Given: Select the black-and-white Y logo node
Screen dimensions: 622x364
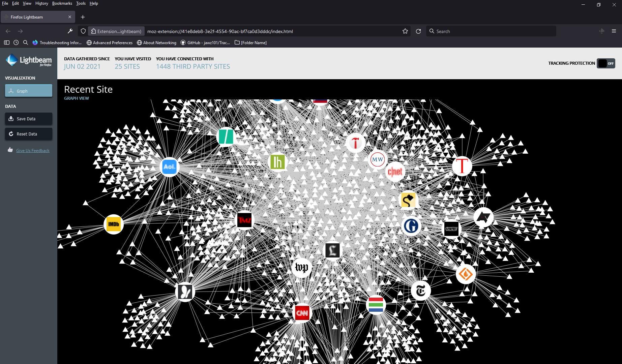Looking at the screenshot, I should coord(185,292).
